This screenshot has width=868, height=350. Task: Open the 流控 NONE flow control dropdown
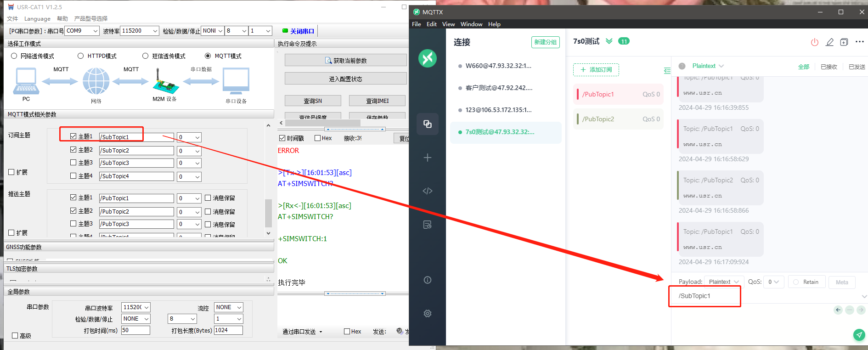229,307
